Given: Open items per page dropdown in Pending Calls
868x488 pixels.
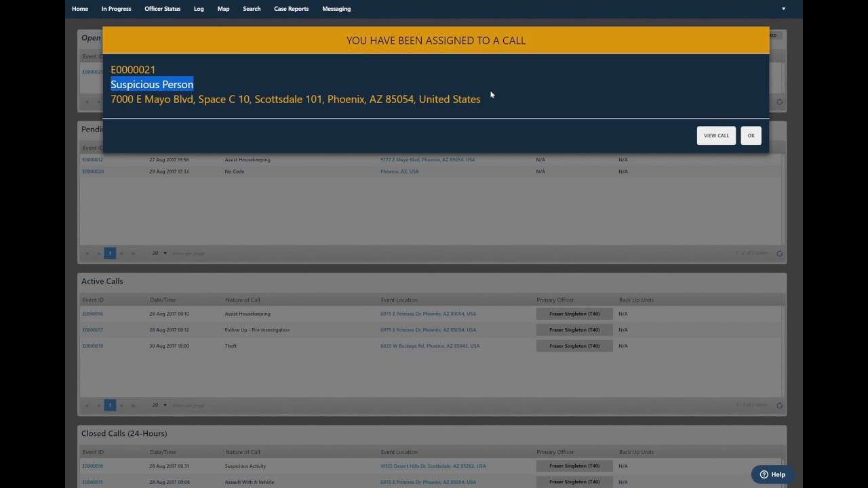Looking at the screenshot, I should point(159,253).
